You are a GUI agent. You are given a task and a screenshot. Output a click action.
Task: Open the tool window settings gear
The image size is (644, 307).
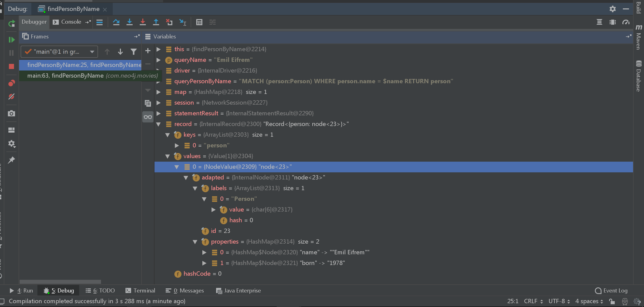613,9
